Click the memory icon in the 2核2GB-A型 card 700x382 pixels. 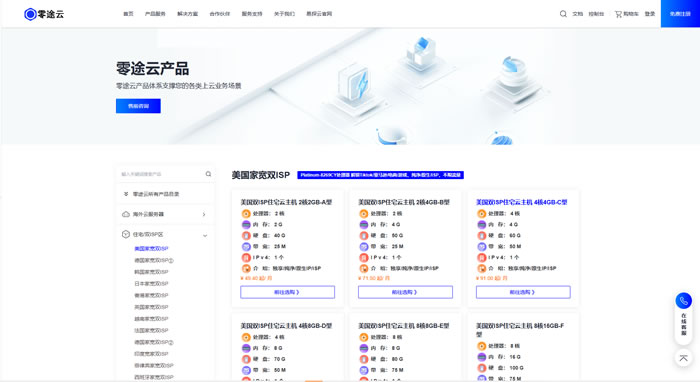[246, 224]
